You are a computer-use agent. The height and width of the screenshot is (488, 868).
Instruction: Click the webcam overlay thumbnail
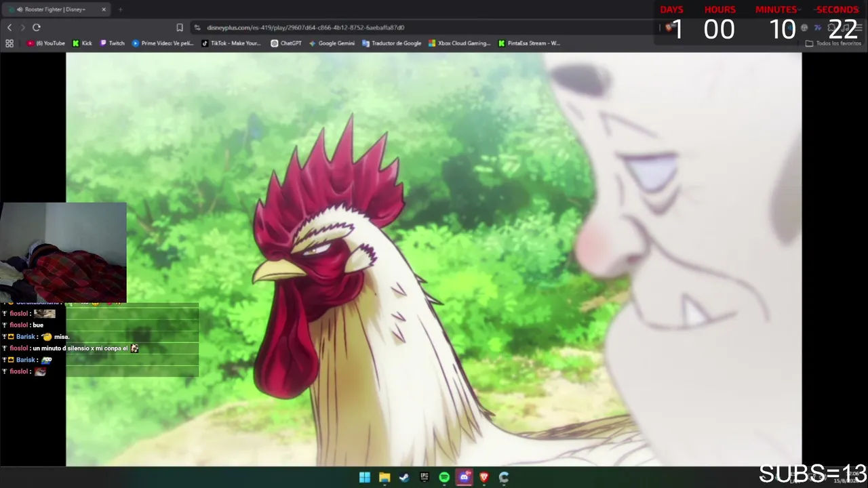63,251
